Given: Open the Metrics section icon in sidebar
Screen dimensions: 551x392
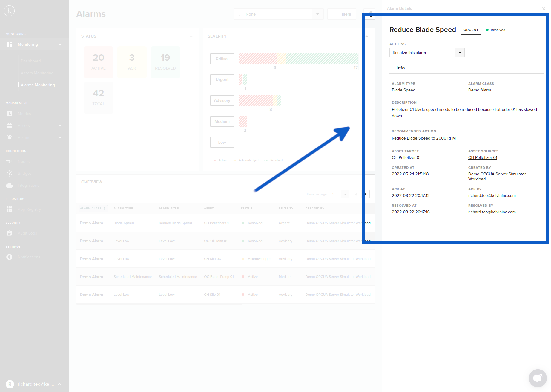Looking at the screenshot, I should click(9, 114).
